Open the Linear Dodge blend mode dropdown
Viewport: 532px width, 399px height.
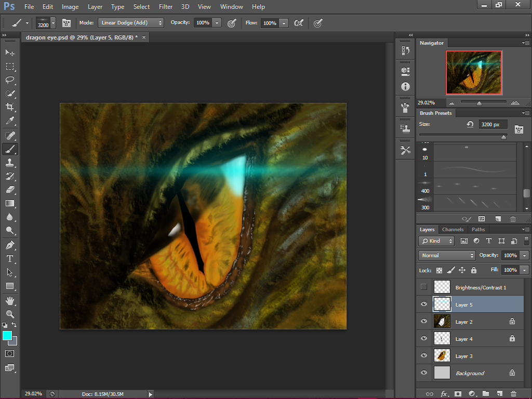(130, 23)
